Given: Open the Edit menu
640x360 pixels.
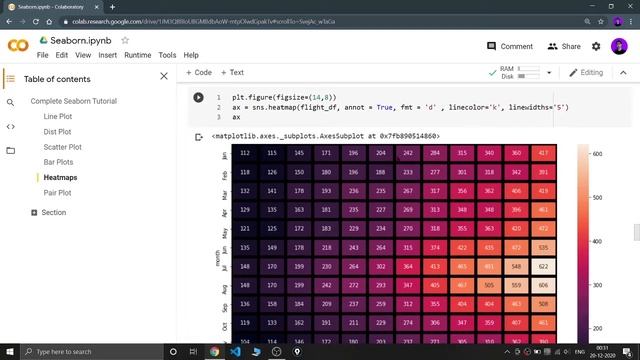Looking at the screenshot, I should [62, 55].
